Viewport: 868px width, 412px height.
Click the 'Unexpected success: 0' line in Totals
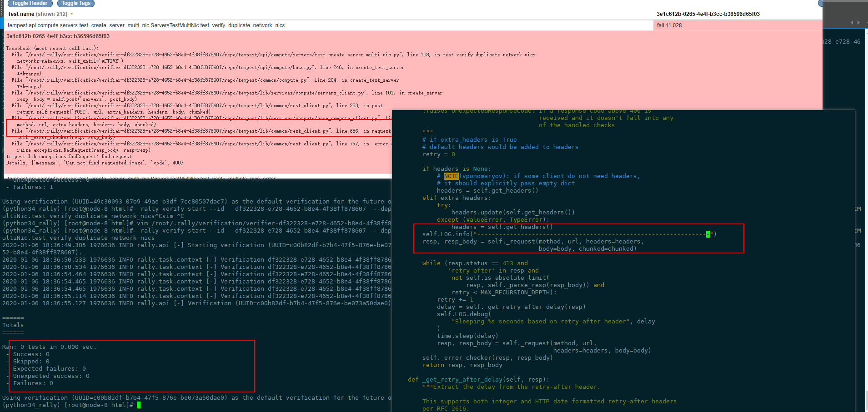(51, 376)
